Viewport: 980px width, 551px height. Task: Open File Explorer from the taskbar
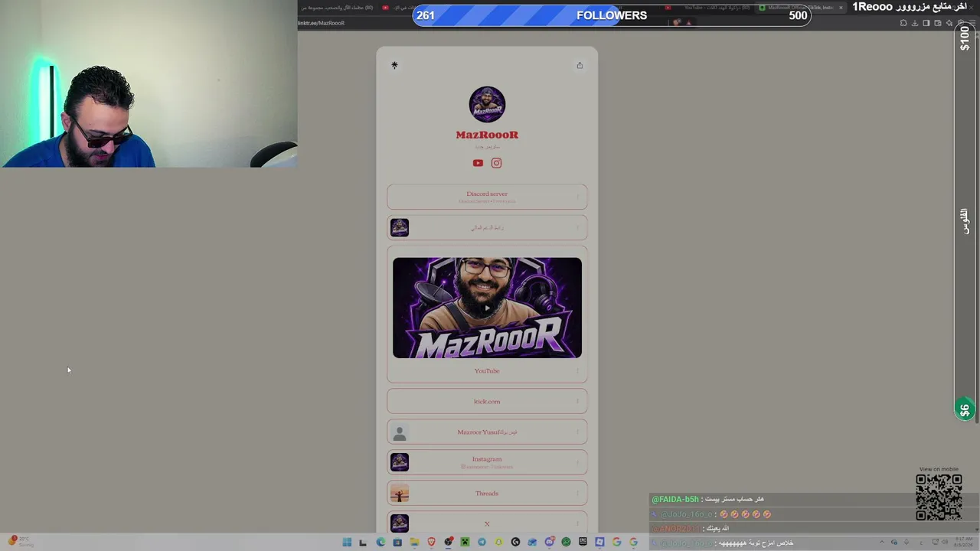click(x=414, y=542)
